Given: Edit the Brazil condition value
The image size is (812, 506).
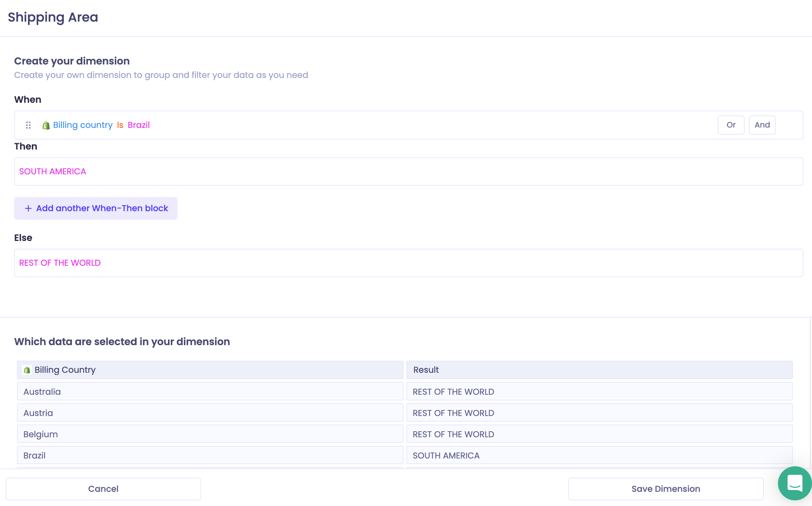Looking at the screenshot, I should (139, 125).
